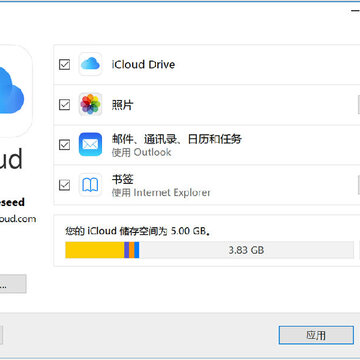
Task: Click the yellow storage bar segment
Action: pos(95,250)
